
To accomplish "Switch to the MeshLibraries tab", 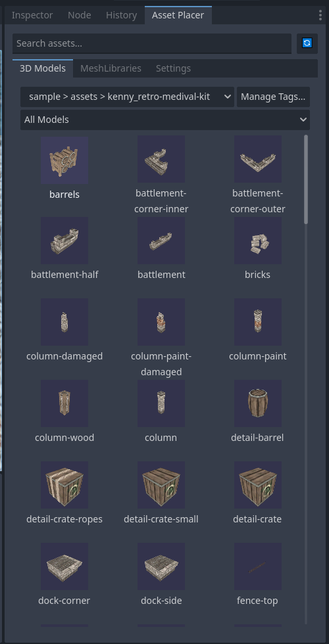I will [x=111, y=68].
